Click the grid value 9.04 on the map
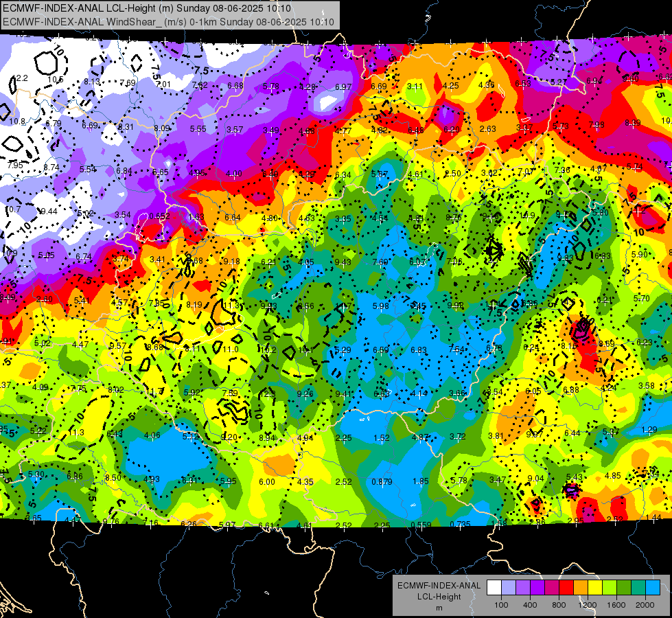Viewport: 672px width, 618px height. (x=535, y=479)
